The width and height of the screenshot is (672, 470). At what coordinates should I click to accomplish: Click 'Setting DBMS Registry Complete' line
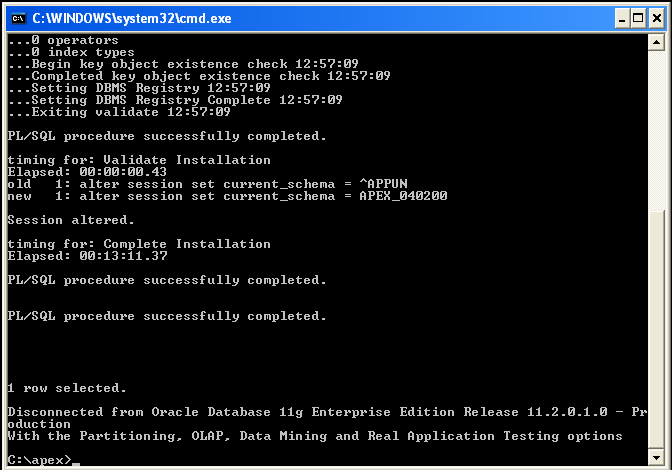click(175, 100)
